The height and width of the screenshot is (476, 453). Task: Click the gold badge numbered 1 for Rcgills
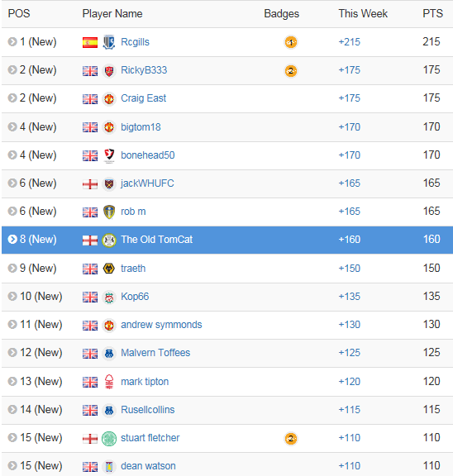click(x=290, y=42)
